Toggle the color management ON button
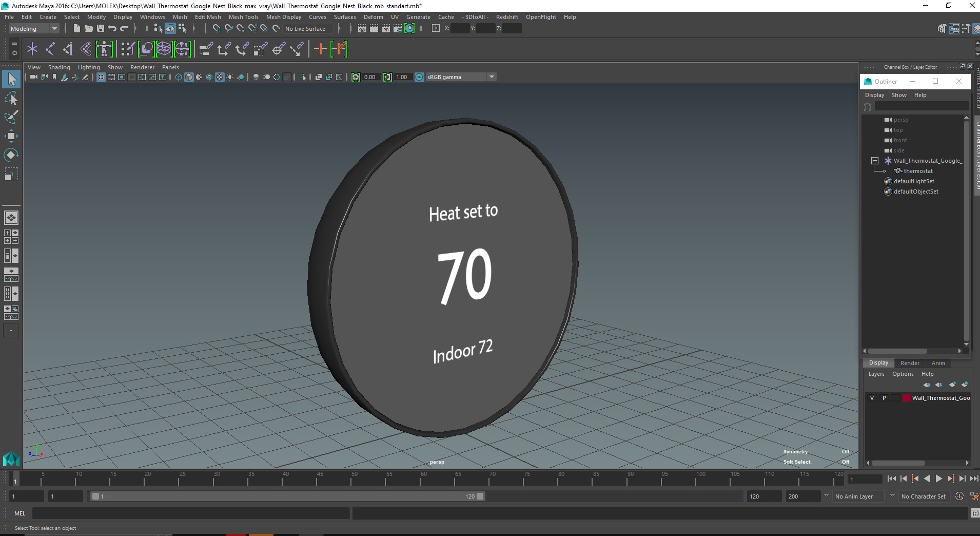The height and width of the screenshot is (536, 980). pos(419,77)
